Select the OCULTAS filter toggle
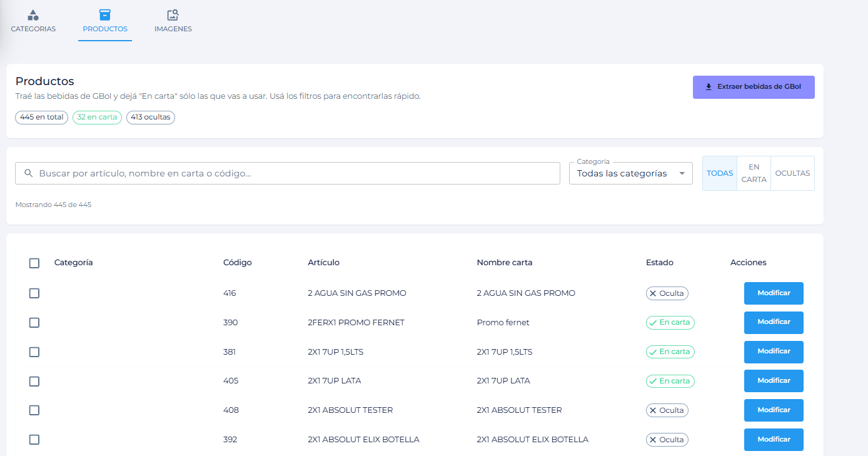This screenshot has width=868, height=456. (792, 173)
